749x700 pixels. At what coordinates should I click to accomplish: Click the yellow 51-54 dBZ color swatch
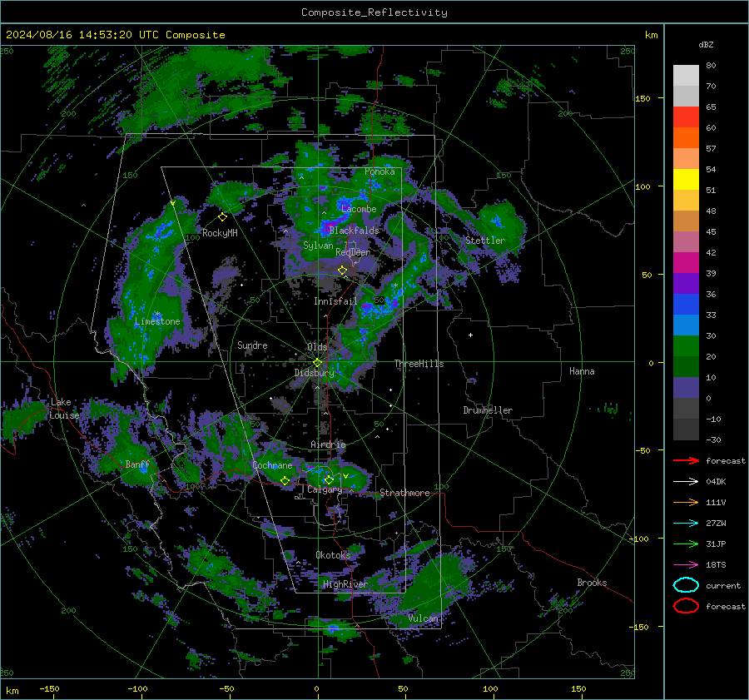point(686,180)
